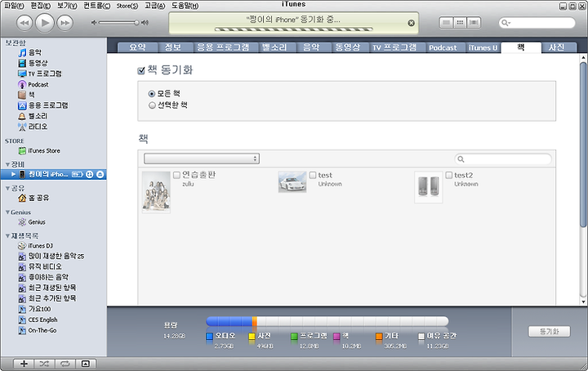This screenshot has height=371, width=588.
Task: Open 뮤직 비디오 playlist
Action: (40, 266)
